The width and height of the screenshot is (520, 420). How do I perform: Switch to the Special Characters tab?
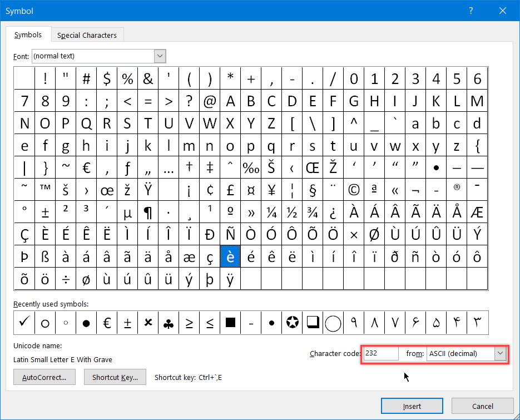tap(87, 35)
